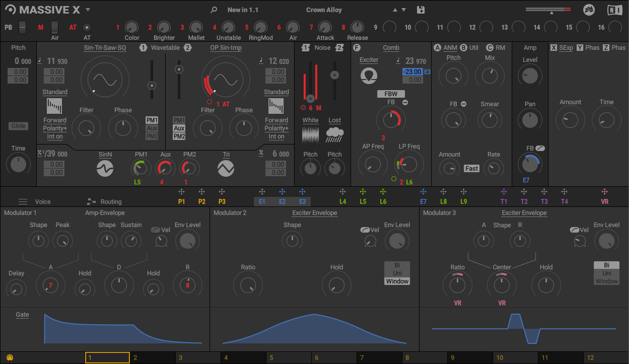Open the SExp stereo effect menu
This screenshot has height=364, width=629.
pos(566,48)
